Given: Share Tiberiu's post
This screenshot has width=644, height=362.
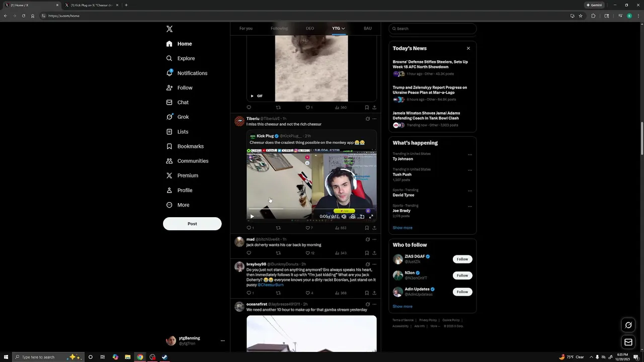Looking at the screenshot, I should click(x=374, y=228).
